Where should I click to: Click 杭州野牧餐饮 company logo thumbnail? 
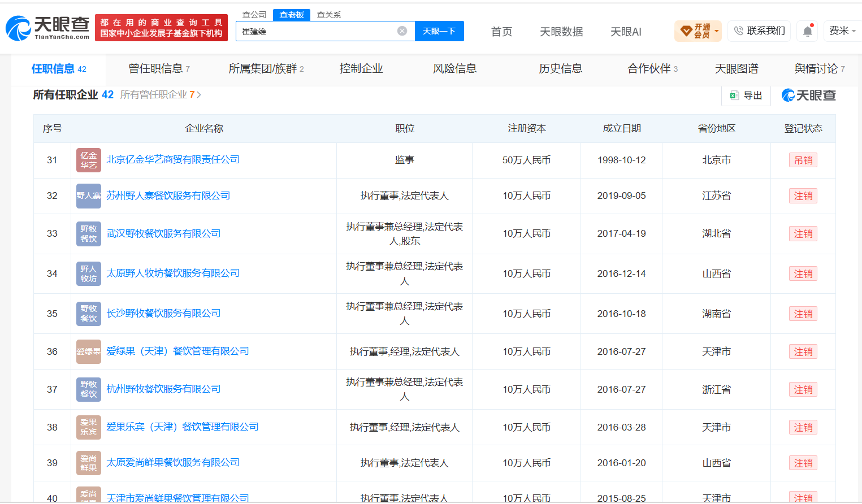89,389
